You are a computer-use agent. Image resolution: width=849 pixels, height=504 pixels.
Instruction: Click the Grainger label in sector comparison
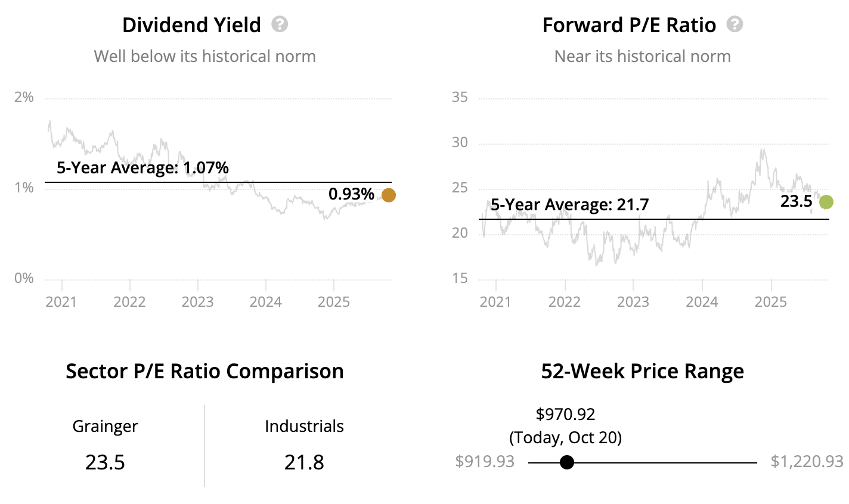[x=105, y=427]
